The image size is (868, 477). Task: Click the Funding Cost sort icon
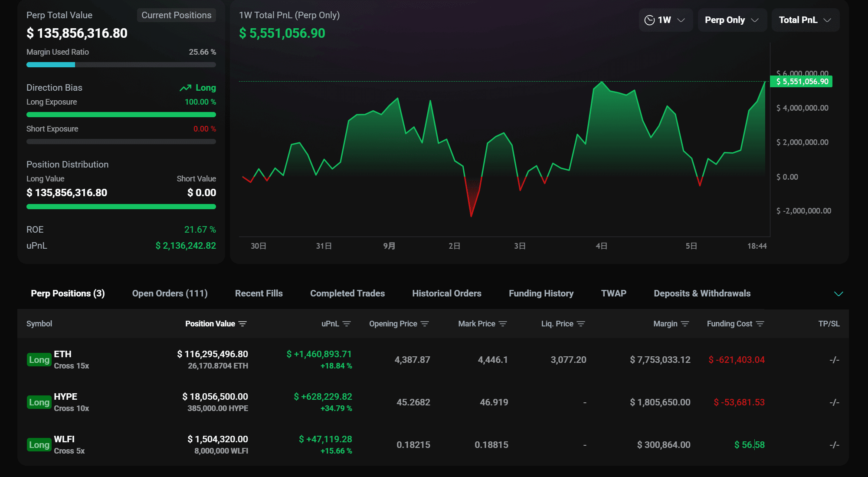(x=760, y=324)
